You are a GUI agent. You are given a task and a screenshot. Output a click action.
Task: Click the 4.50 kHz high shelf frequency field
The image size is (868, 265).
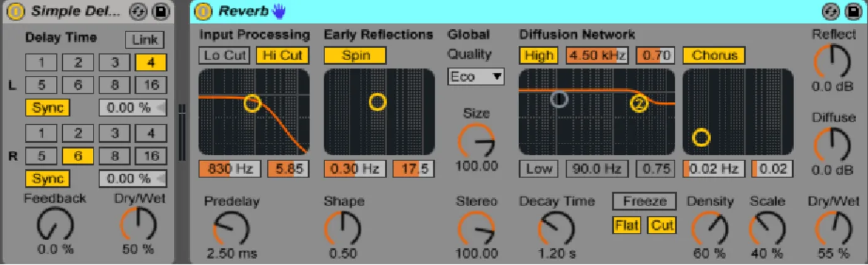click(597, 55)
